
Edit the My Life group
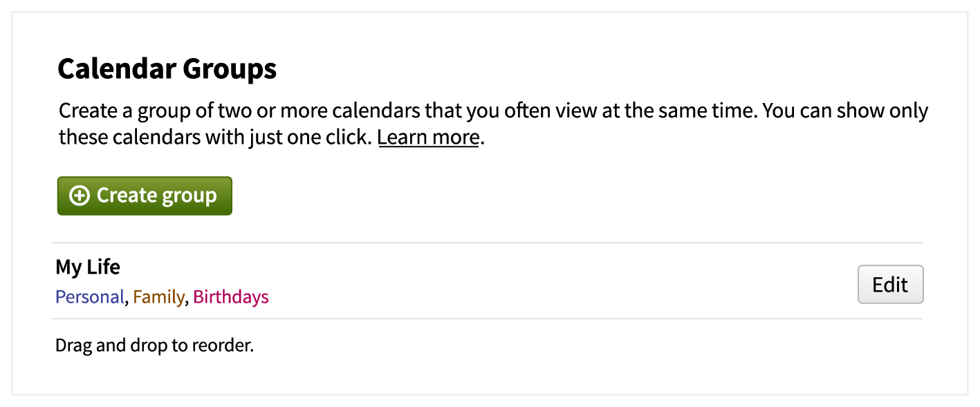pyautogui.click(x=890, y=284)
